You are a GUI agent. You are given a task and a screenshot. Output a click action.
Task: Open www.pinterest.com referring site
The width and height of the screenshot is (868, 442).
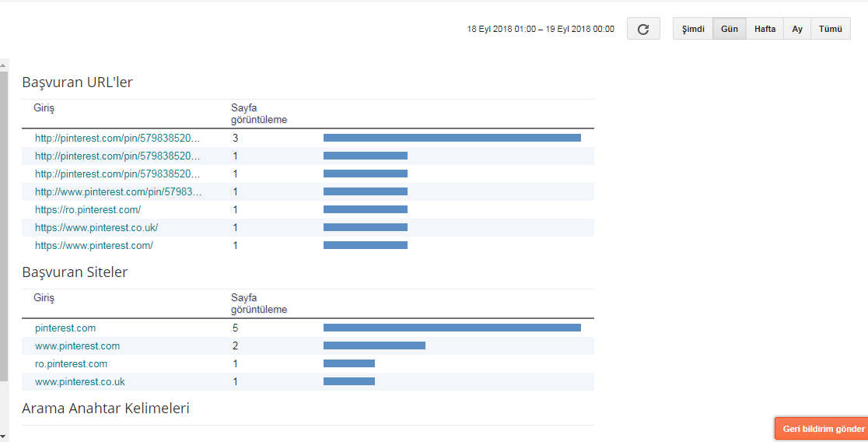coord(77,346)
